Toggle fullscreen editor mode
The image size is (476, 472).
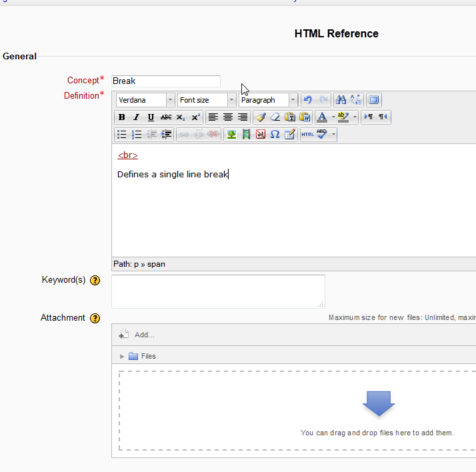coord(374,100)
